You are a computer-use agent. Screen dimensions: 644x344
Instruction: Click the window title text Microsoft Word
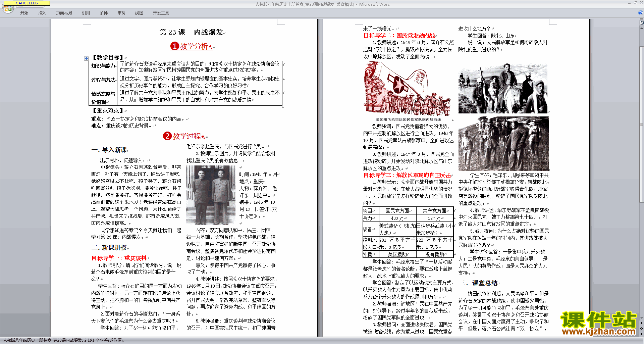[x=375, y=4]
